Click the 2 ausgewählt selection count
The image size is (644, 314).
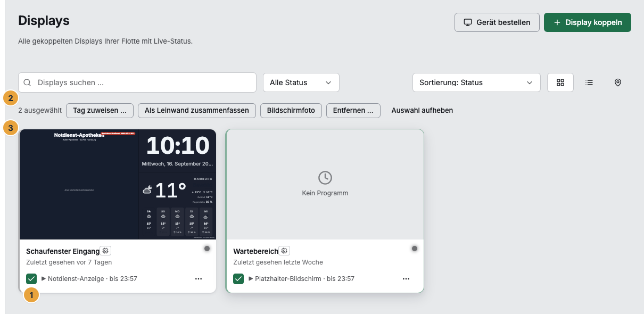(40, 110)
